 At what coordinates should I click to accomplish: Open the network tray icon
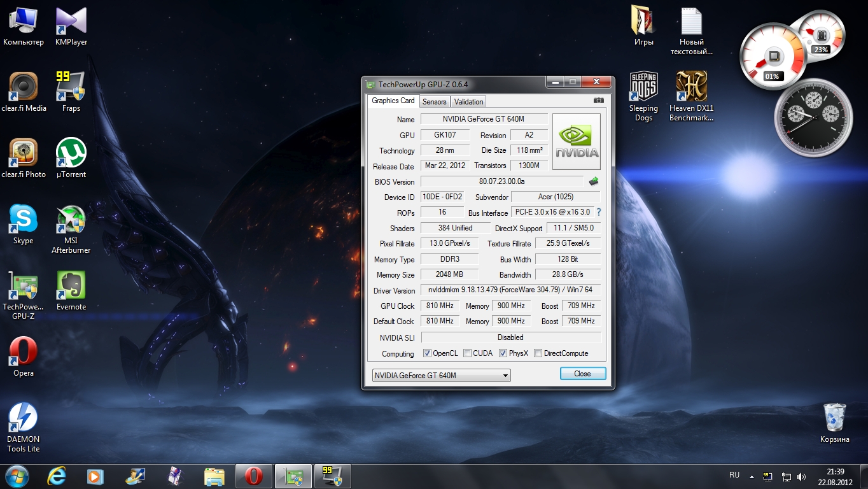pyautogui.click(x=786, y=476)
